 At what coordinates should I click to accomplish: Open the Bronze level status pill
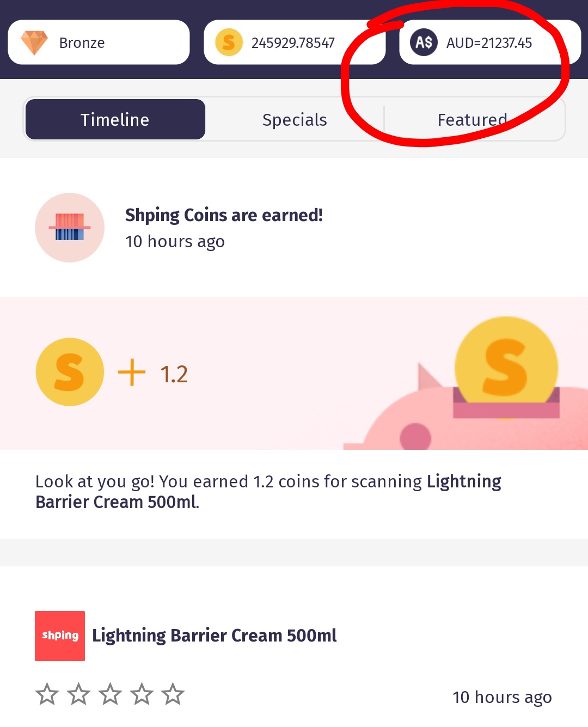pyautogui.click(x=99, y=42)
